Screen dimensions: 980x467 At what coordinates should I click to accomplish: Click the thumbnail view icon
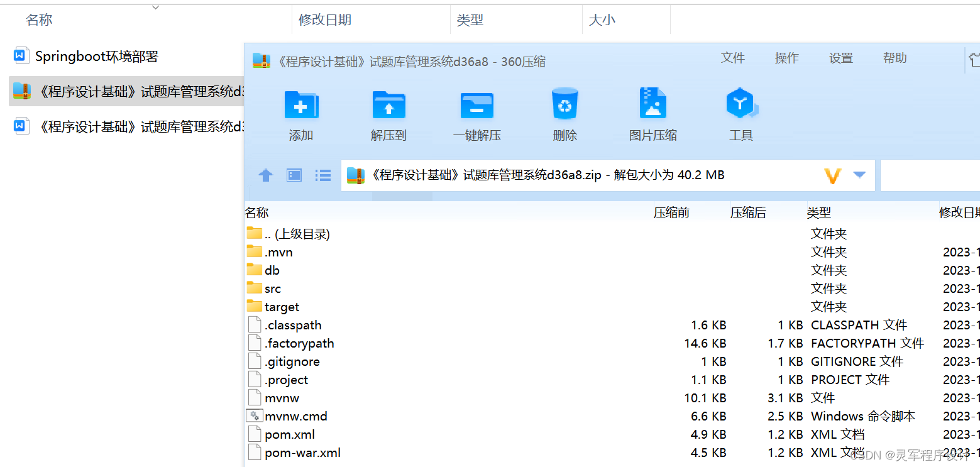click(x=294, y=175)
